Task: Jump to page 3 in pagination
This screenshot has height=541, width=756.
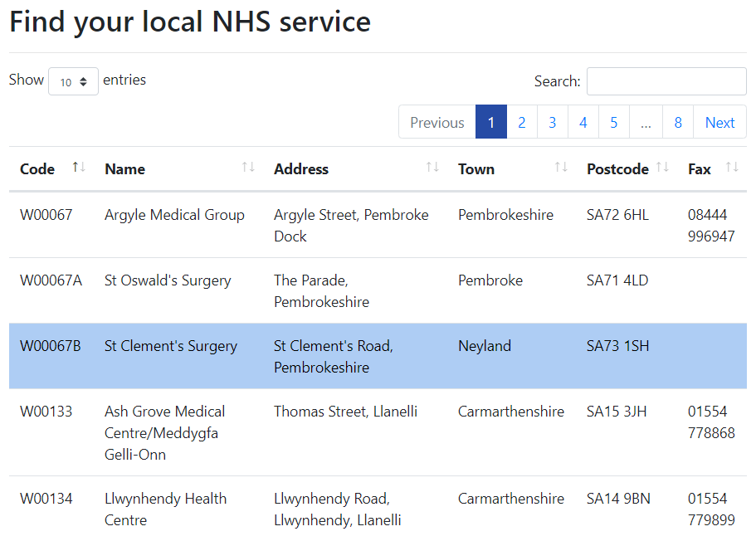Action: [x=552, y=122]
